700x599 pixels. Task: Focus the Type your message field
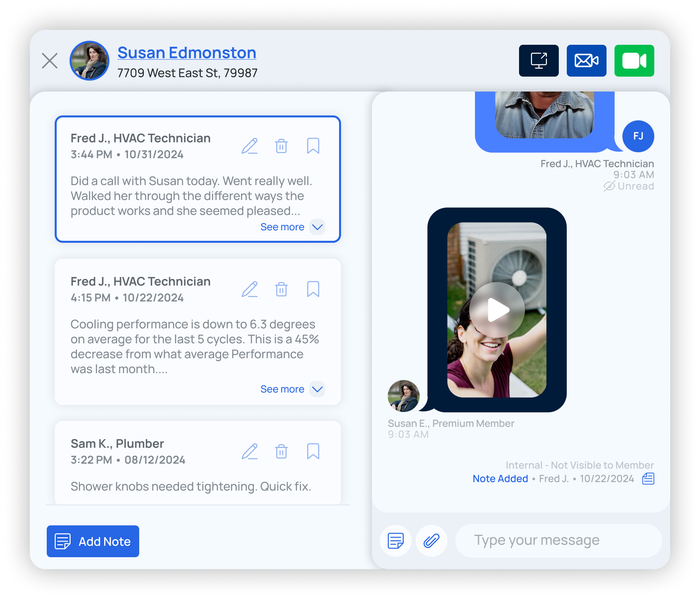point(558,541)
